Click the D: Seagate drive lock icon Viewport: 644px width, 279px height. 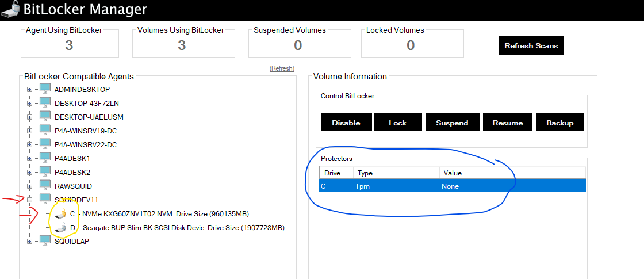pos(61,228)
